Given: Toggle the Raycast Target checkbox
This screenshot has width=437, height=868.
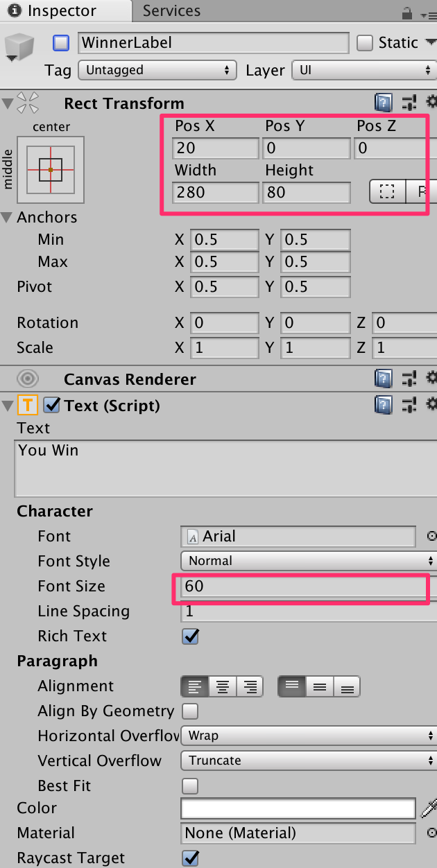Looking at the screenshot, I should (x=190, y=858).
